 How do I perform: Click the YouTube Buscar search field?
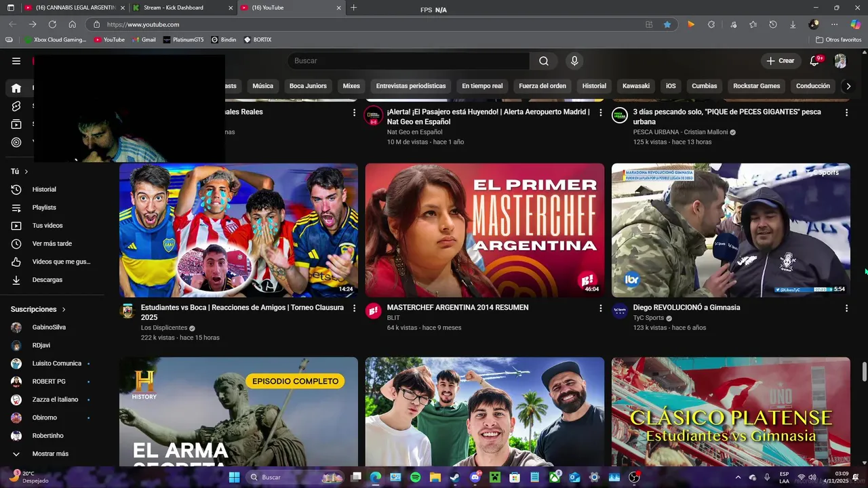(409, 61)
